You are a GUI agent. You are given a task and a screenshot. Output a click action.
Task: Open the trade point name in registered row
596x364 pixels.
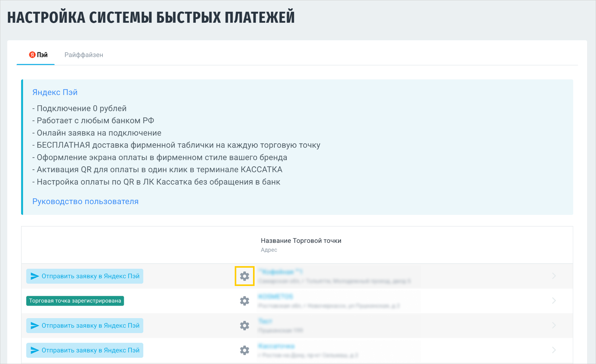275,296
